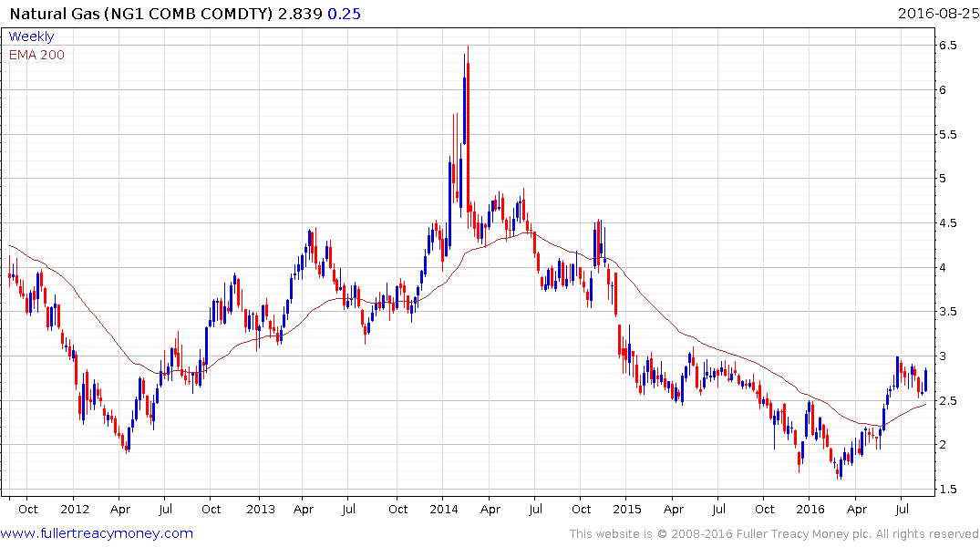This screenshot has height=547, width=980.
Task: Click the 1.5 price axis label
Action: pos(947,489)
